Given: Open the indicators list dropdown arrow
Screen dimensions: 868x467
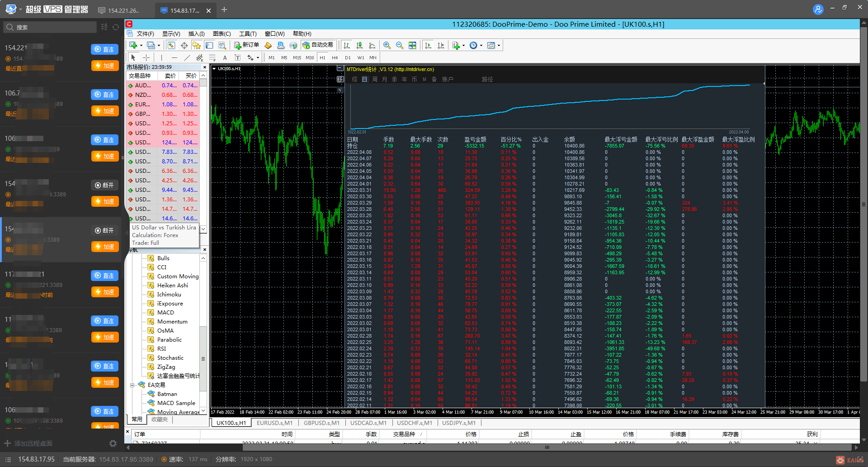Looking at the screenshot, I should [463, 45].
